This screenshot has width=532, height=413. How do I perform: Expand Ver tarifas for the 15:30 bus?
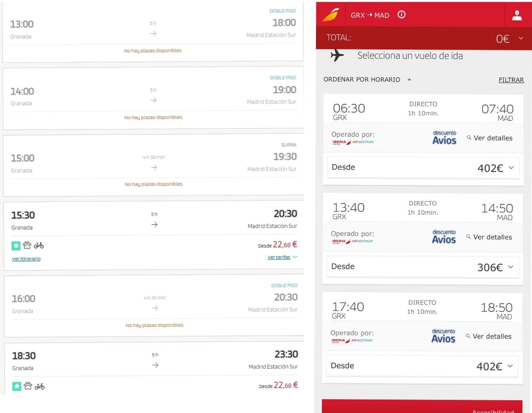282,257
